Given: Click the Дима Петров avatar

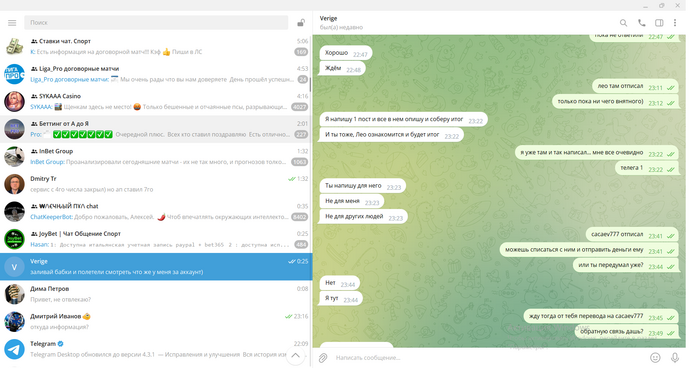Looking at the screenshot, I should [x=14, y=294].
